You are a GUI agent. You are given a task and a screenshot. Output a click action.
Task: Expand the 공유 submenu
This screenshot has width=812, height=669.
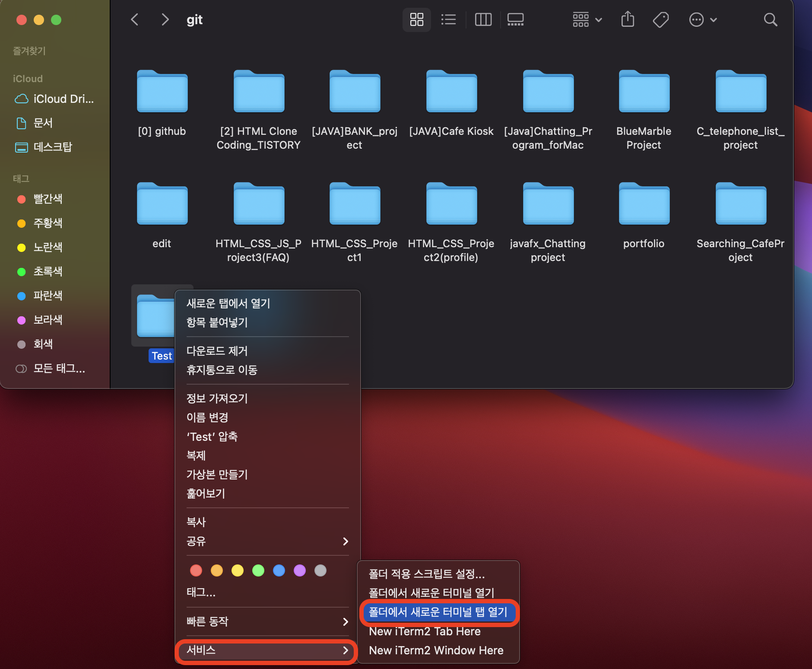[x=267, y=541]
